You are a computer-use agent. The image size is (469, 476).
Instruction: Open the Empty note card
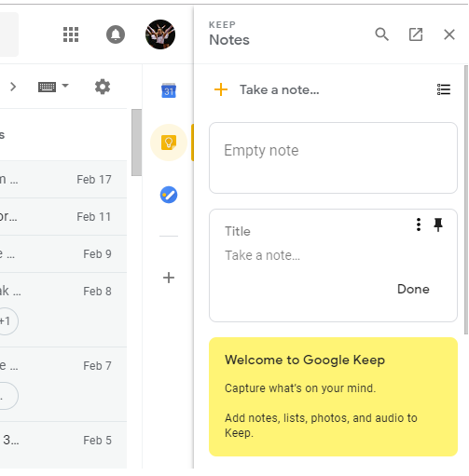333,157
